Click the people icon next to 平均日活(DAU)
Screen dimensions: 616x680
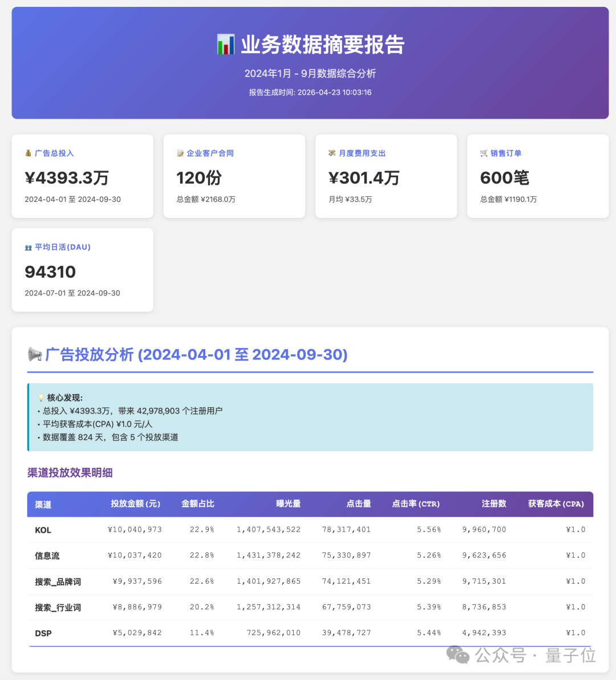27,246
